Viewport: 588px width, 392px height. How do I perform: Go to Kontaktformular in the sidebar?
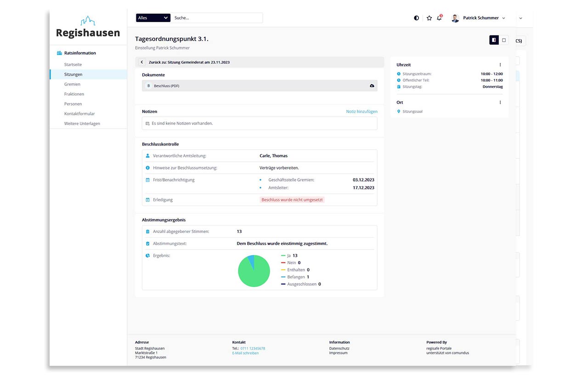pyautogui.click(x=79, y=114)
